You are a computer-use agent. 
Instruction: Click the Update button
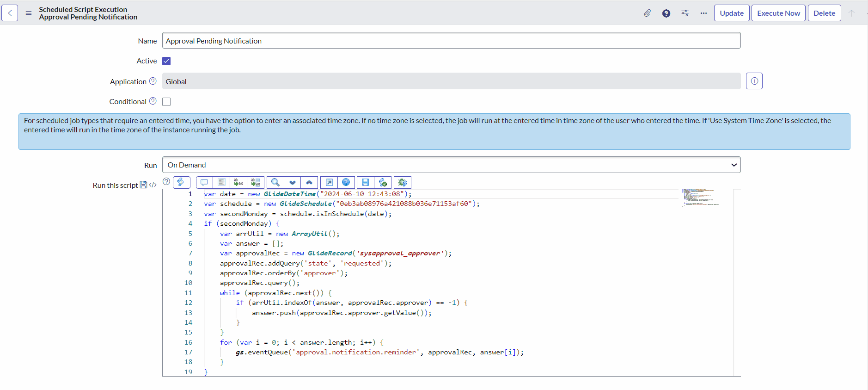732,13
